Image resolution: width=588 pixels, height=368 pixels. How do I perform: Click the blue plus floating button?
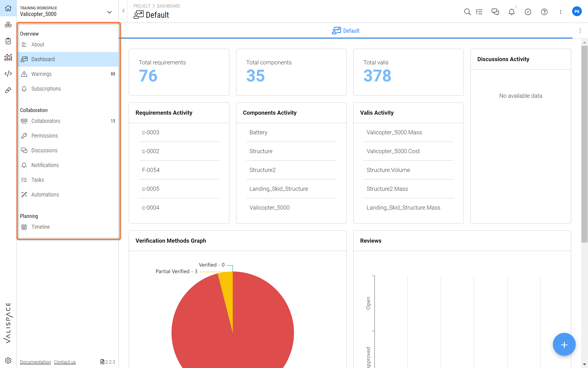click(x=564, y=344)
